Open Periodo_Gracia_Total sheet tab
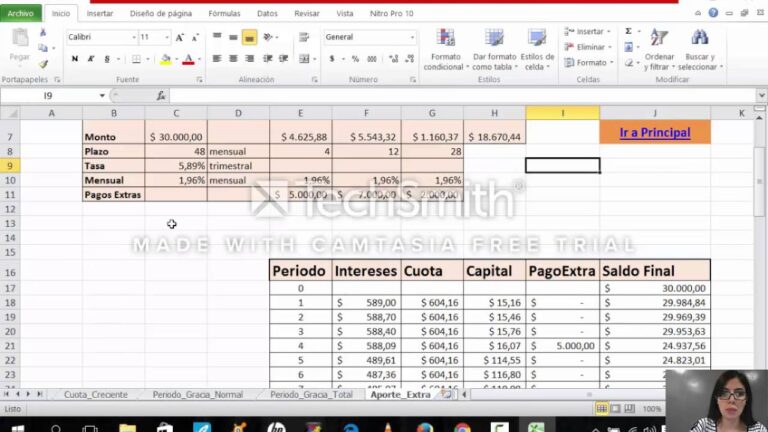This screenshot has height=432, width=768. pyautogui.click(x=311, y=394)
